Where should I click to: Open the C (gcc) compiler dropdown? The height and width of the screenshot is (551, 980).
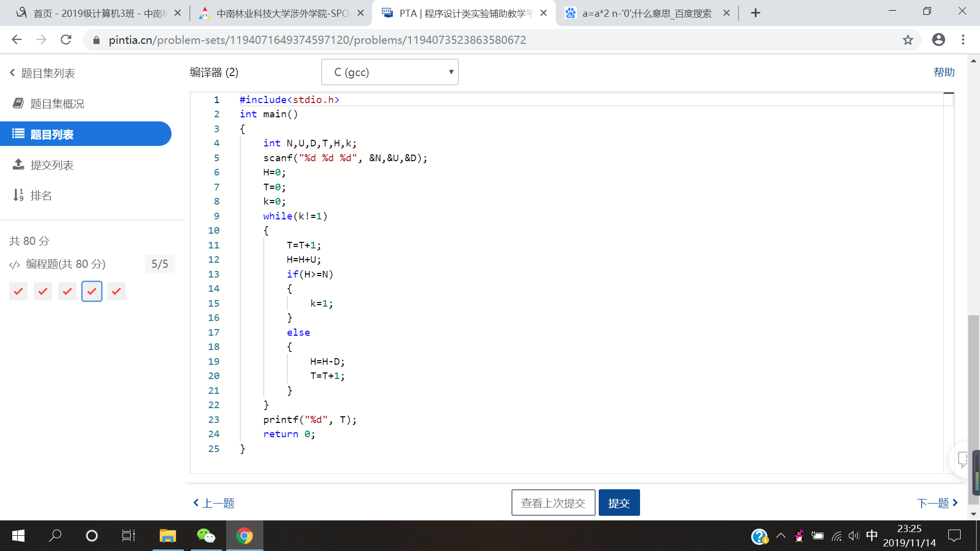(x=389, y=72)
